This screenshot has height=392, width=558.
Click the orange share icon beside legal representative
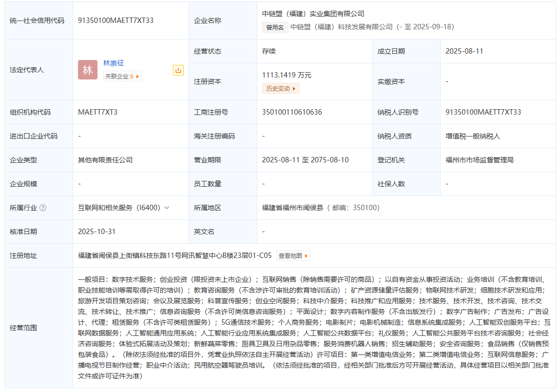178,71
